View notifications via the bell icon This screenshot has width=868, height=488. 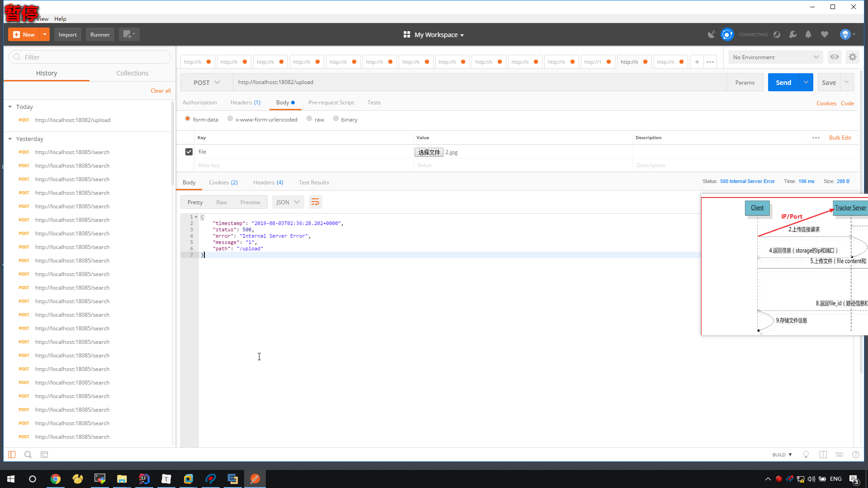[x=808, y=34]
